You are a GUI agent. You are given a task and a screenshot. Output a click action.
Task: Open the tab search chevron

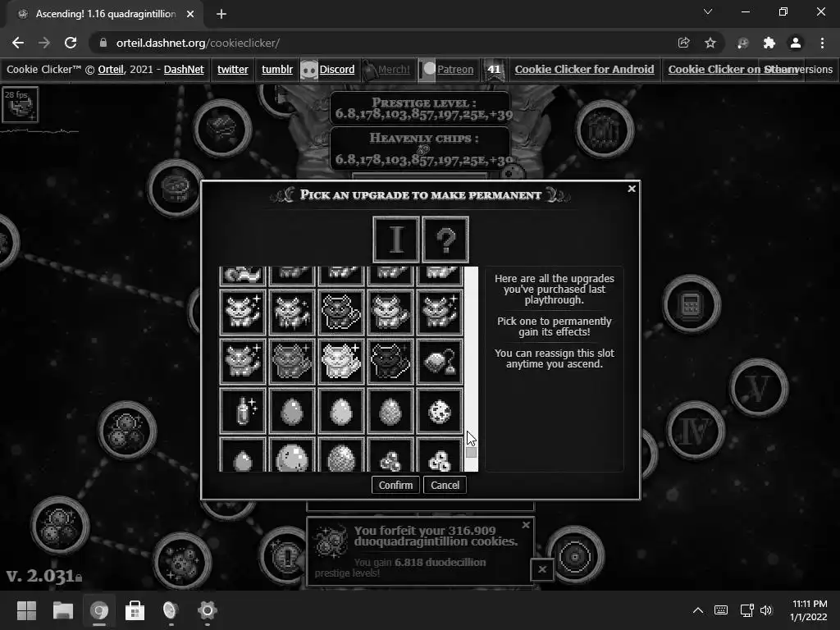click(708, 11)
